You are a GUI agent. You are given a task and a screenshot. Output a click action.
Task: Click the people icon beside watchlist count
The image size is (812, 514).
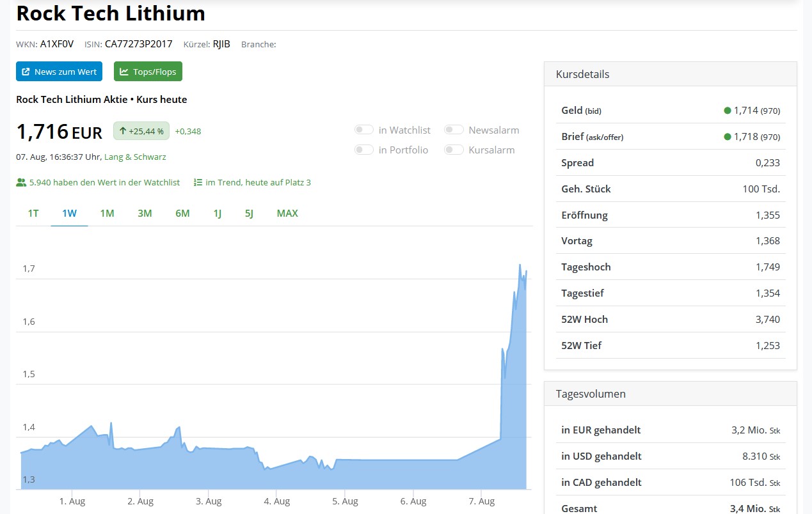tap(21, 182)
